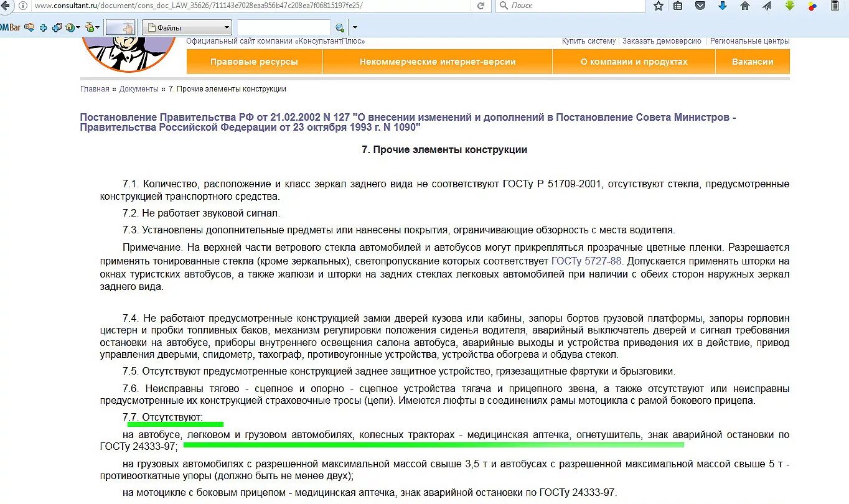Open the bookmarks list icon
The image size is (849, 504).
click(x=678, y=6)
